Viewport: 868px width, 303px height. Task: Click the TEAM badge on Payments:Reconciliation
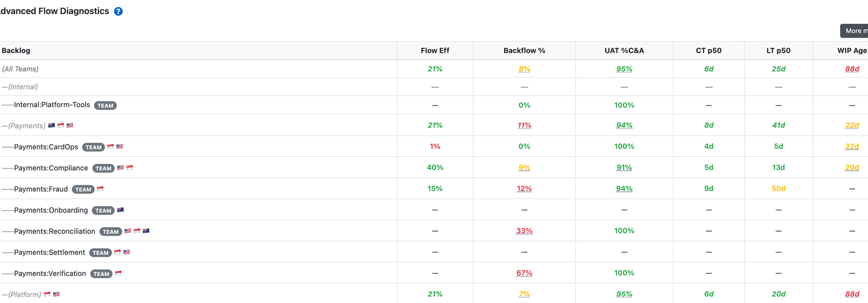pyautogui.click(x=111, y=231)
